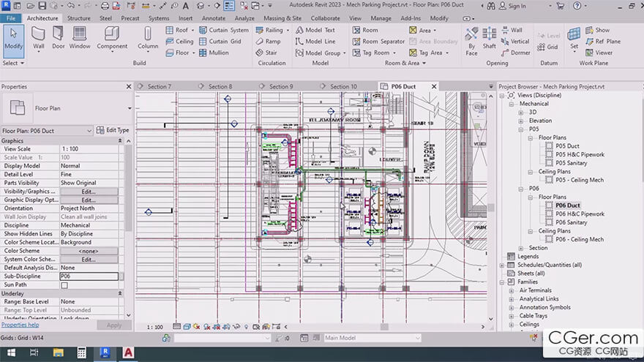Select the Curtain System tool
The image size is (644, 362).
pyautogui.click(x=224, y=30)
